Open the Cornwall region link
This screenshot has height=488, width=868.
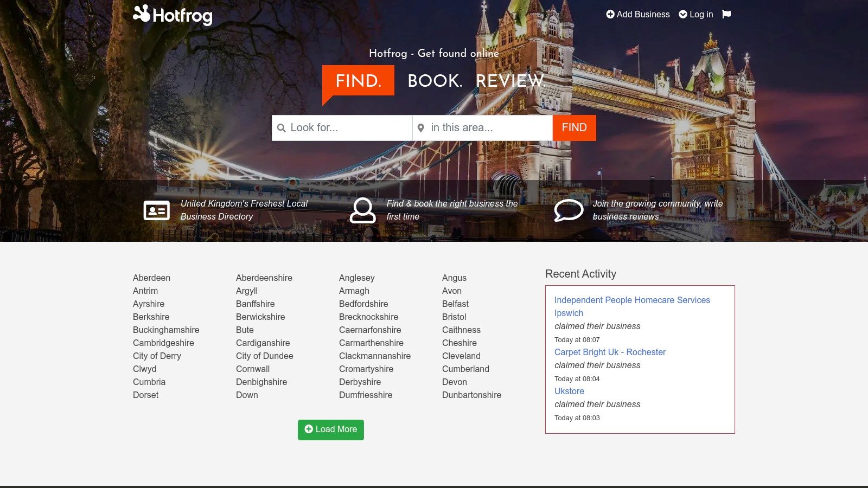(x=253, y=369)
